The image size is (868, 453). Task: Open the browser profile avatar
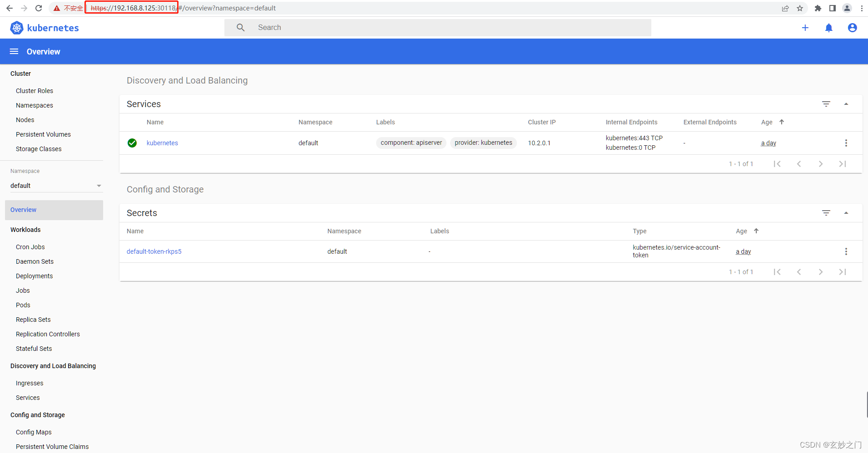pos(847,8)
